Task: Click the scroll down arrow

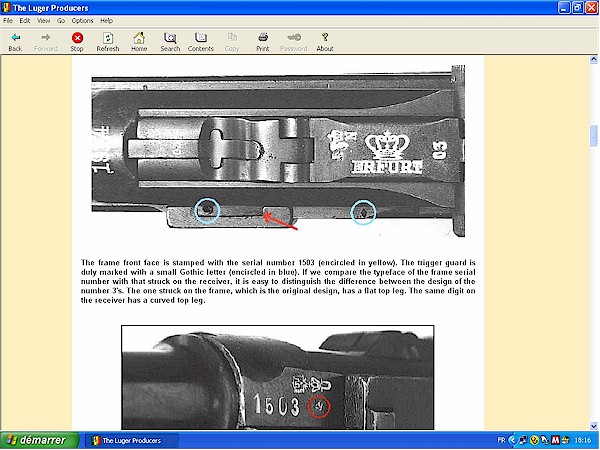Action: coord(593,426)
